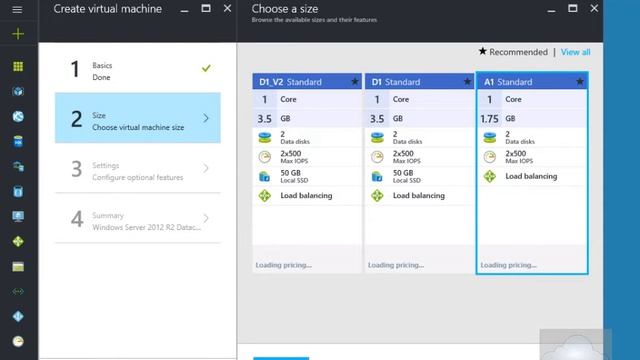Image resolution: width=640 pixels, height=360 pixels.
Task: Click 'Loading pricing...' in D1_V2 card
Action: 284,265
